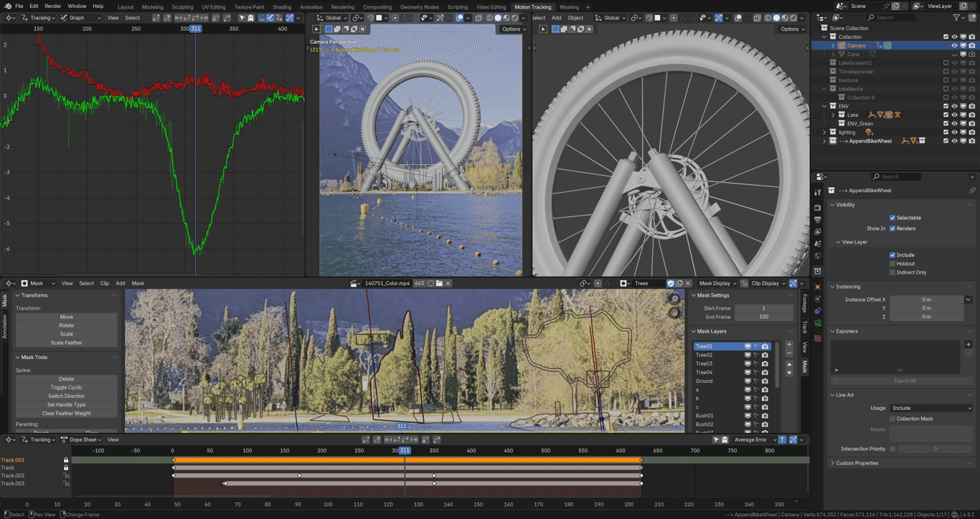Viewport: 980px width, 519px height.
Task: Switch to the Compositing workspace tab
Action: pos(377,6)
